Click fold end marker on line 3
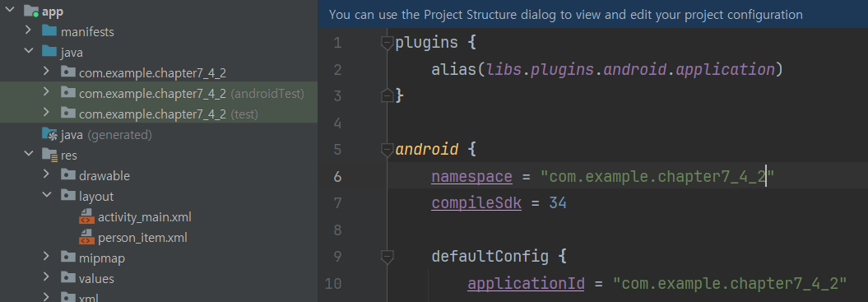 [x=387, y=95]
